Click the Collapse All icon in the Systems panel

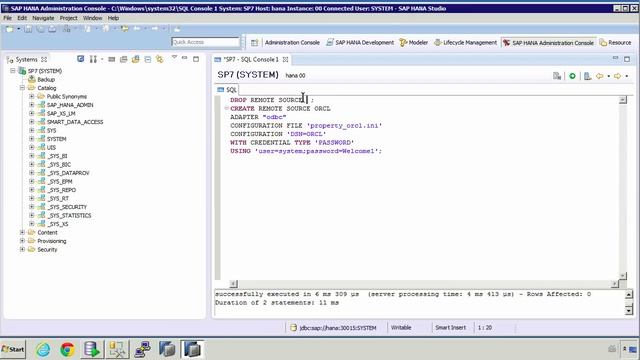pos(148,59)
